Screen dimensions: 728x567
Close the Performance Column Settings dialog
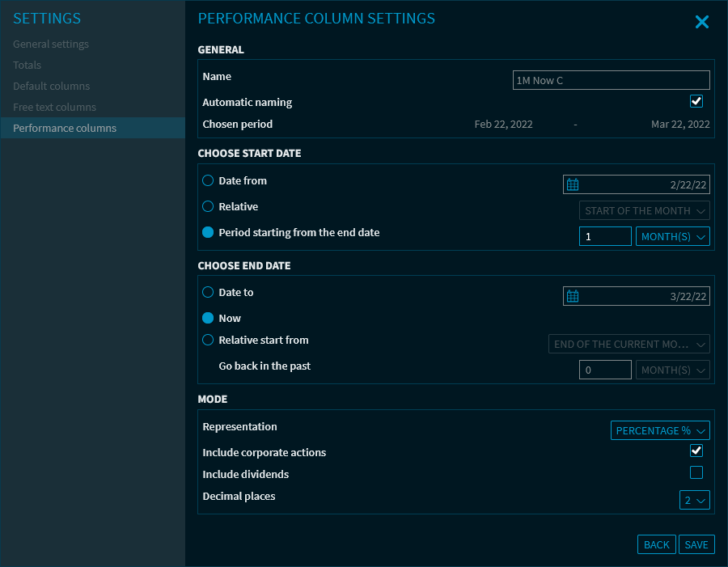tap(701, 23)
